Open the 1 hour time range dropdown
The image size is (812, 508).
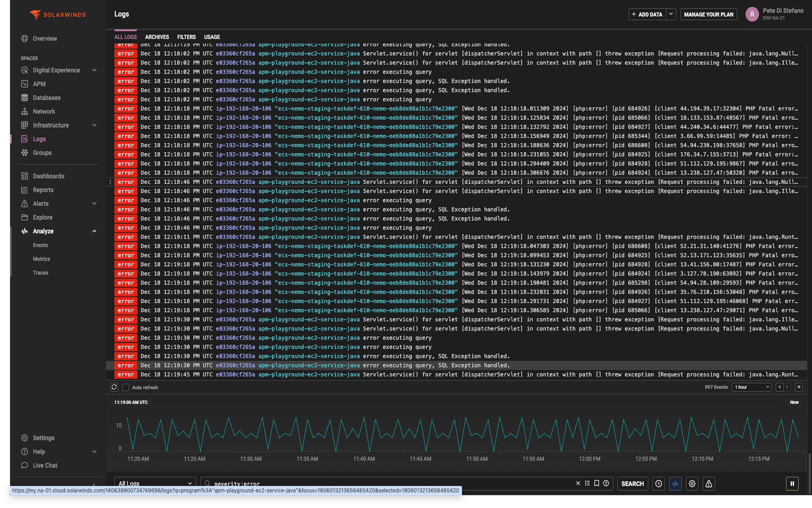(x=751, y=387)
